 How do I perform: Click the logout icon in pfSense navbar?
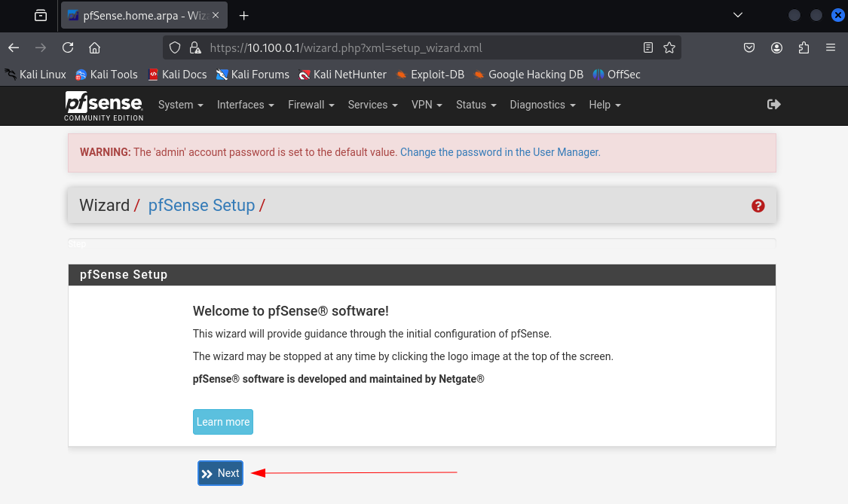(774, 105)
